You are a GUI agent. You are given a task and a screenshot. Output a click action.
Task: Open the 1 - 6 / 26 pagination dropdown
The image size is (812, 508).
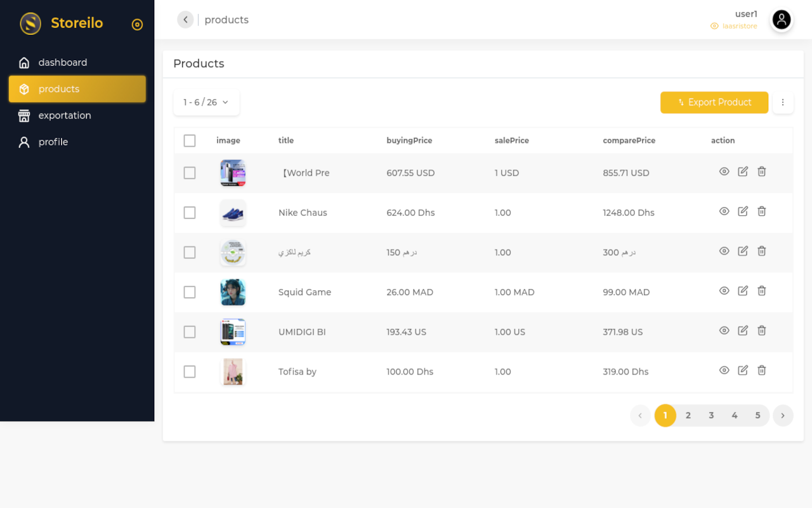point(206,102)
